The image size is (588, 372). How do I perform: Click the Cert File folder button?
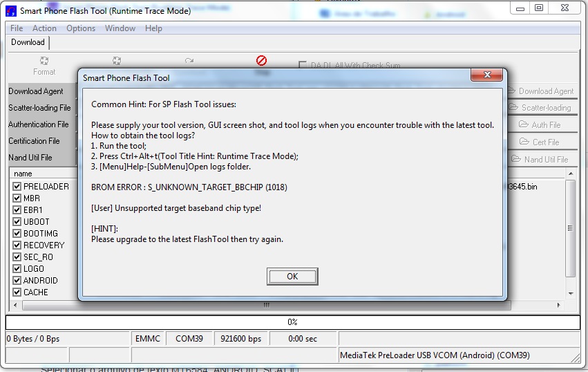[542, 142]
